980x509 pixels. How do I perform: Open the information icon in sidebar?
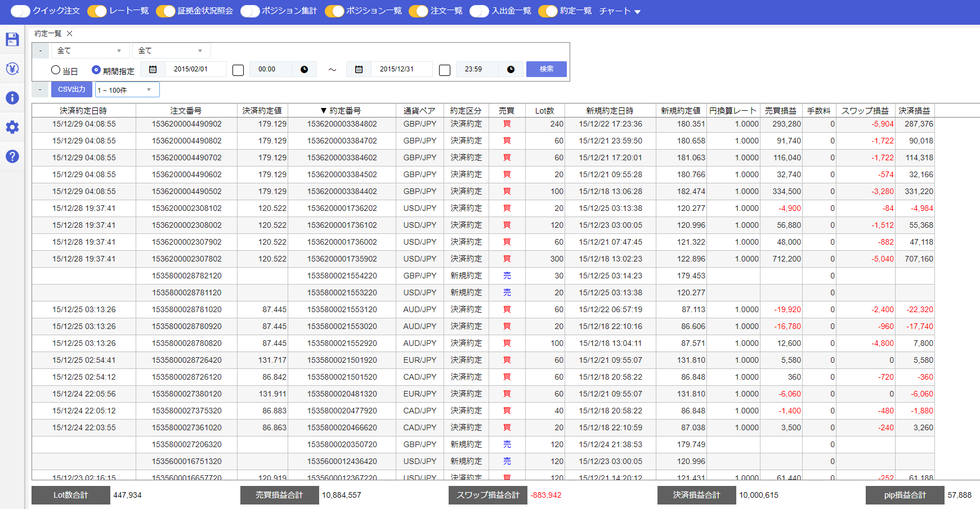coord(12,98)
